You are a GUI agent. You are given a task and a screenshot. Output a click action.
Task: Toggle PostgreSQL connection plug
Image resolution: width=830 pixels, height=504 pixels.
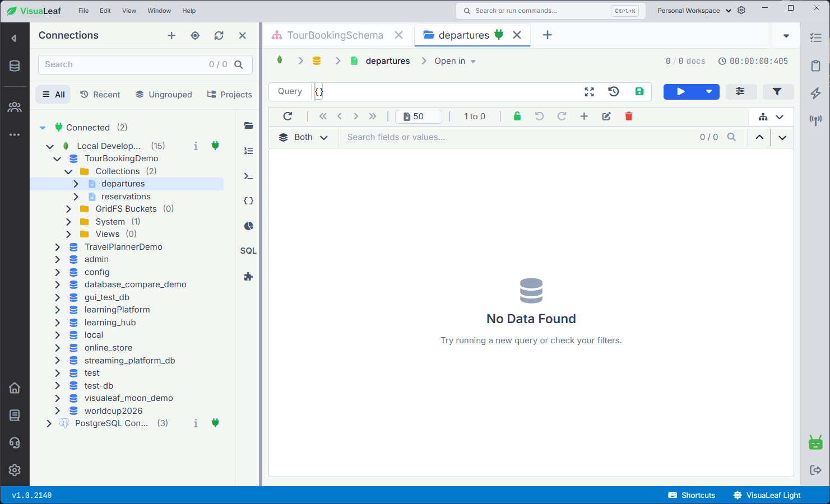coord(215,423)
